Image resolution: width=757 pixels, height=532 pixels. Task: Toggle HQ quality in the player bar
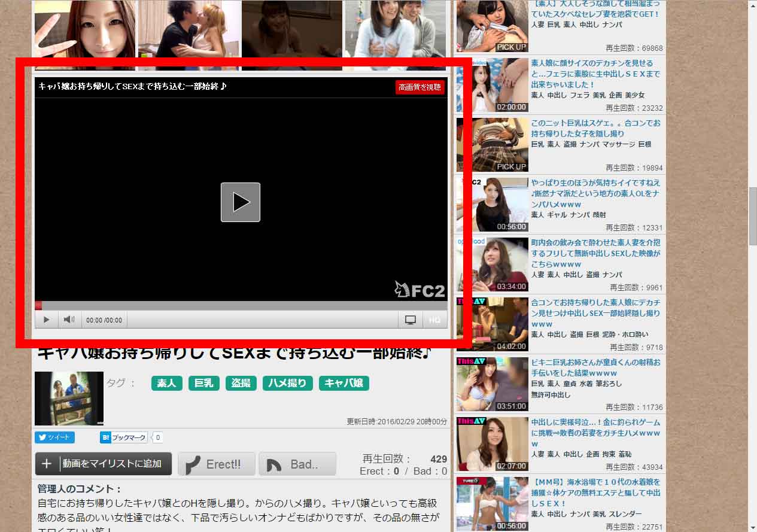point(435,320)
